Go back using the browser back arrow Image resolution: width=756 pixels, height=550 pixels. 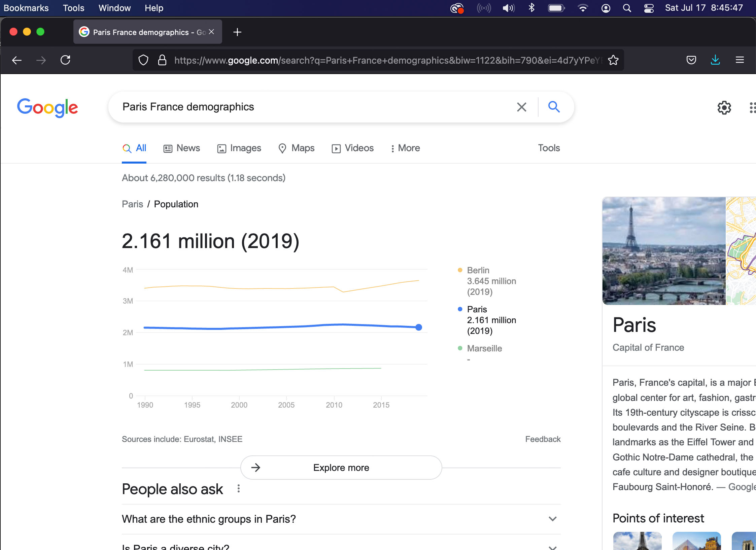point(17,60)
